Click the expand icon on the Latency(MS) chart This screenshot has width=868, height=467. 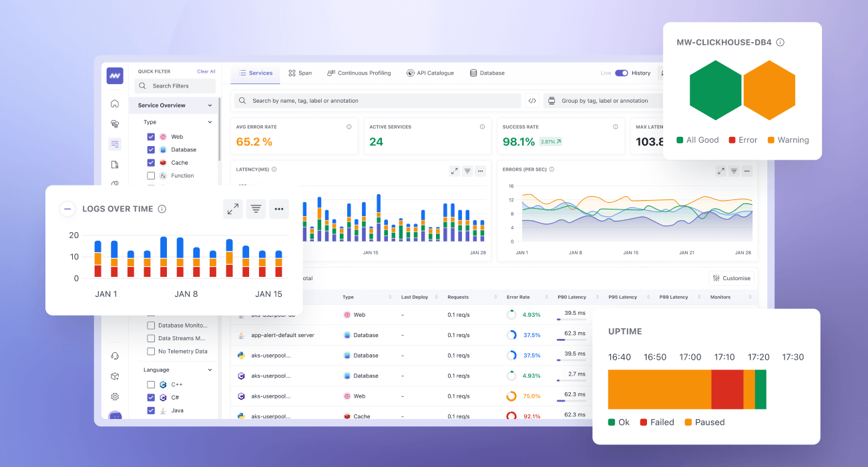point(455,171)
